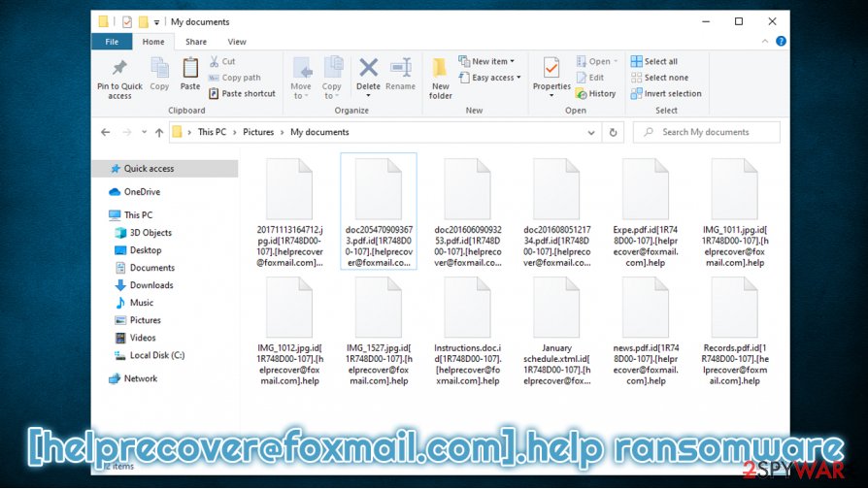Image resolution: width=868 pixels, height=489 pixels.
Task: Open the blue Help question mark icon
Action: tap(781, 41)
